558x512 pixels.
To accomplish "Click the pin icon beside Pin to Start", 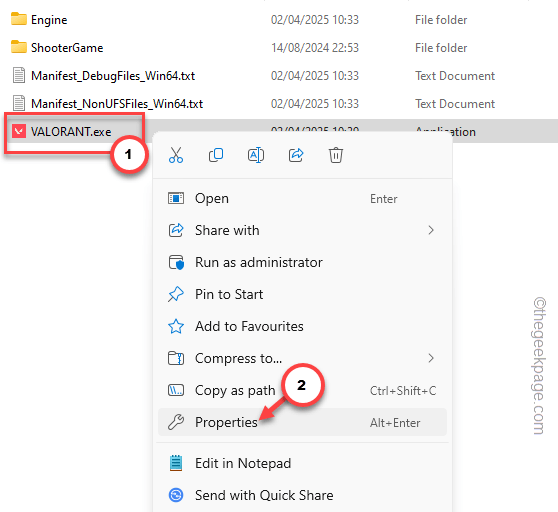I will click(176, 294).
